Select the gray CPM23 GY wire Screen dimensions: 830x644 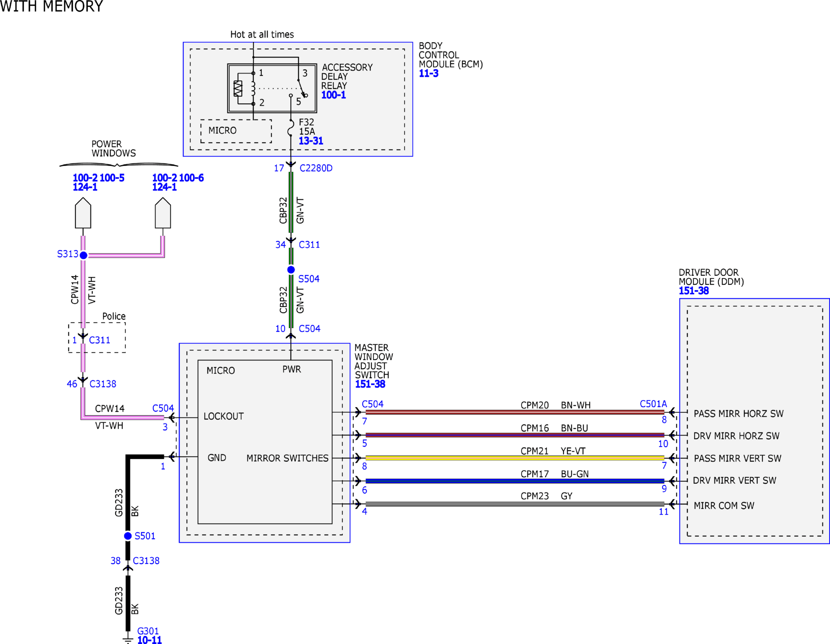click(515, 504)
